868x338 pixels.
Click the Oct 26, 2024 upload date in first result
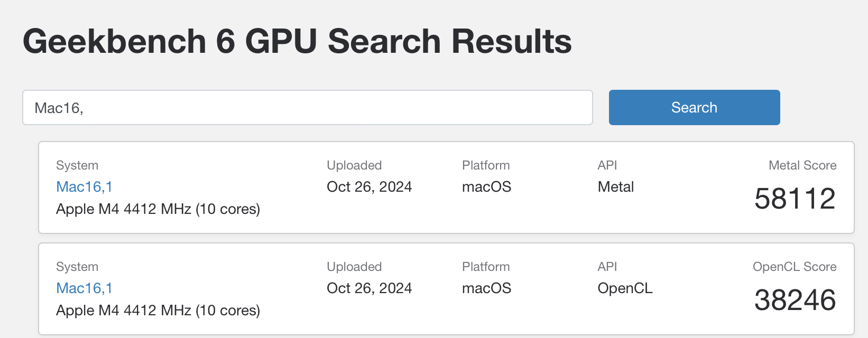(369, 186)
